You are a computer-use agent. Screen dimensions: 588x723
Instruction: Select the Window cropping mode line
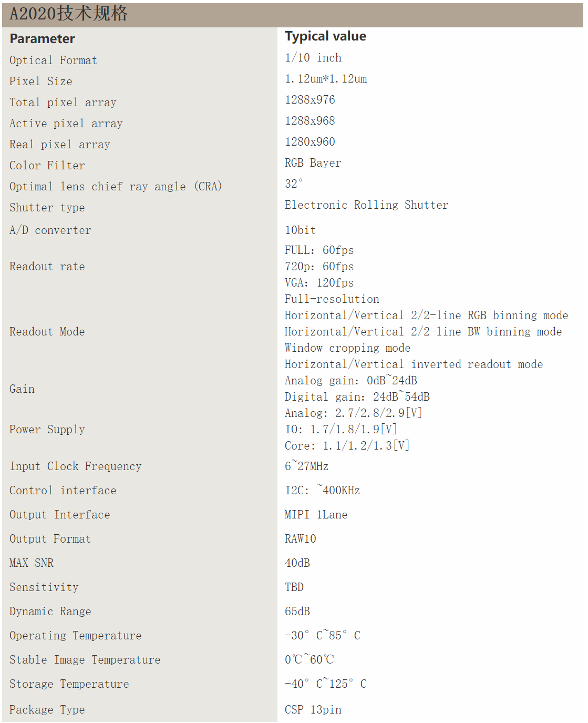click(347, 348)
